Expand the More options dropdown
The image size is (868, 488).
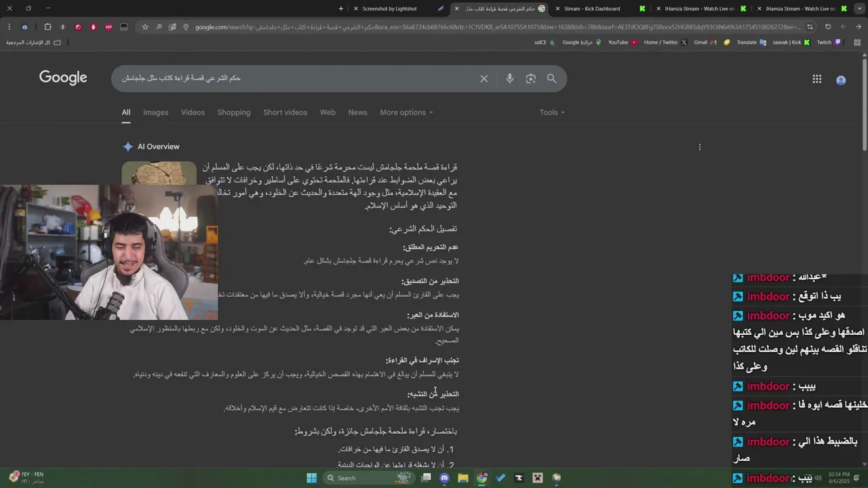[406, 113]
